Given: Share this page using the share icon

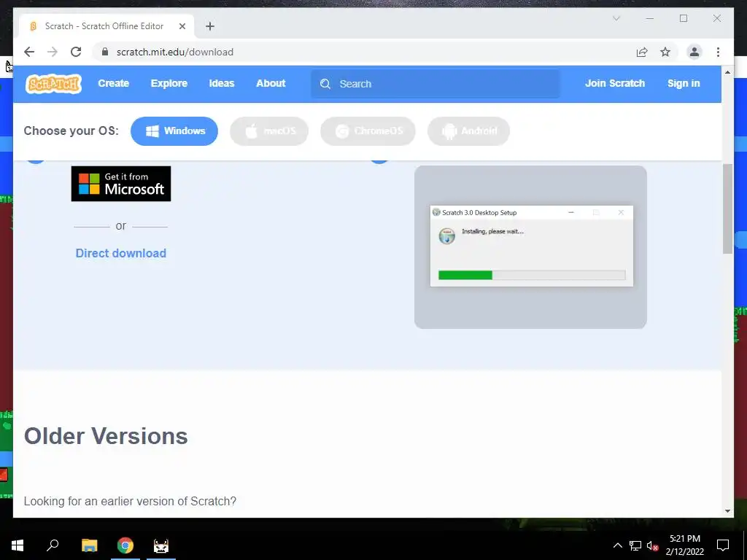Looking at the screenshot, I should (x=642, y=52).
